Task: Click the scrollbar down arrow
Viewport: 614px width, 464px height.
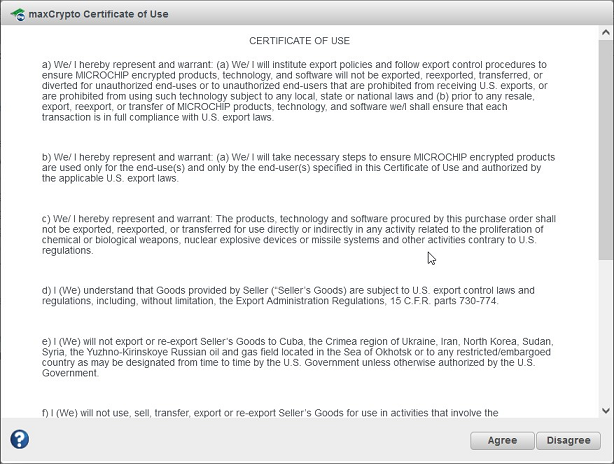Action: tap(606, 410)
